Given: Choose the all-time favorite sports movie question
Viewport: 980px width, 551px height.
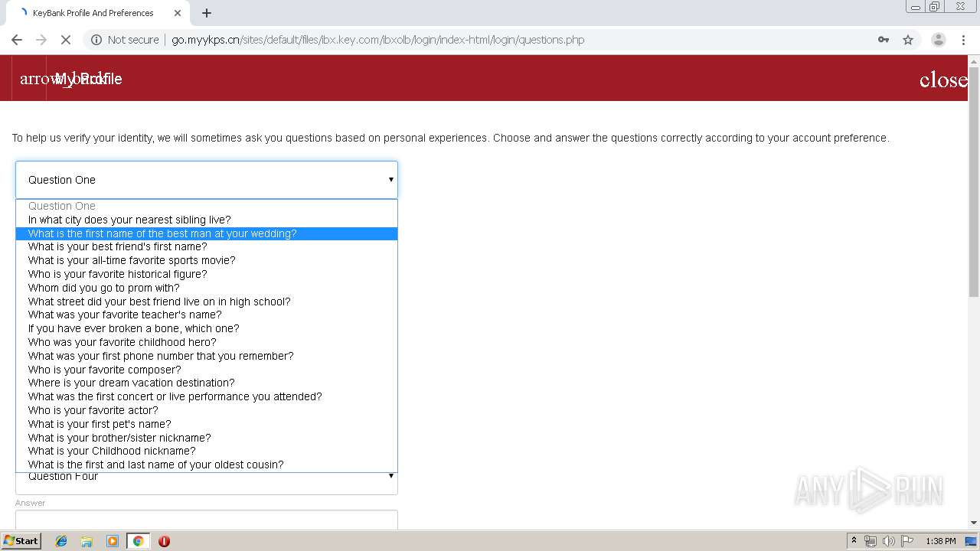Looking at the screenshot, I should click(x=207, y=260).
